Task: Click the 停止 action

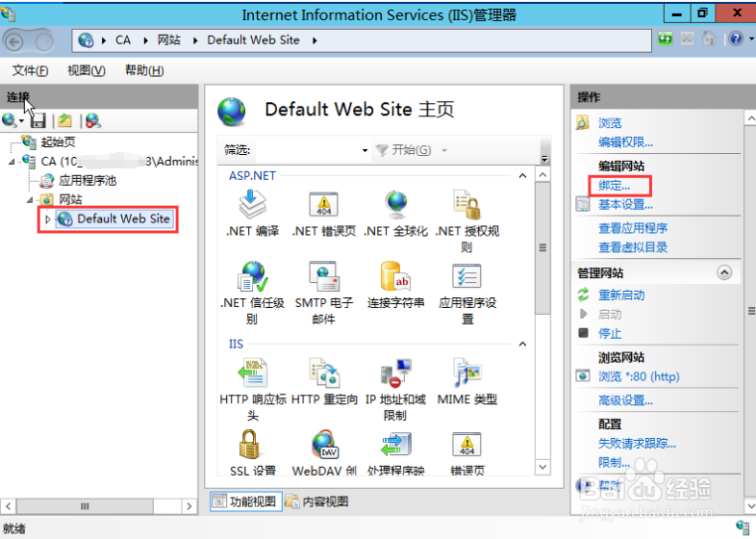Action: [610, 333]
